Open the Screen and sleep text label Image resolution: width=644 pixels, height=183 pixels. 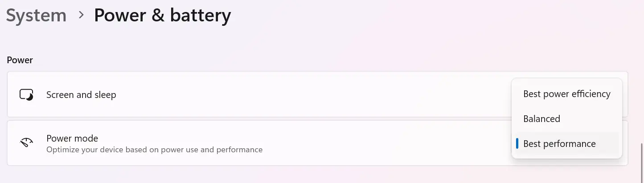click(x=81, y=95)
